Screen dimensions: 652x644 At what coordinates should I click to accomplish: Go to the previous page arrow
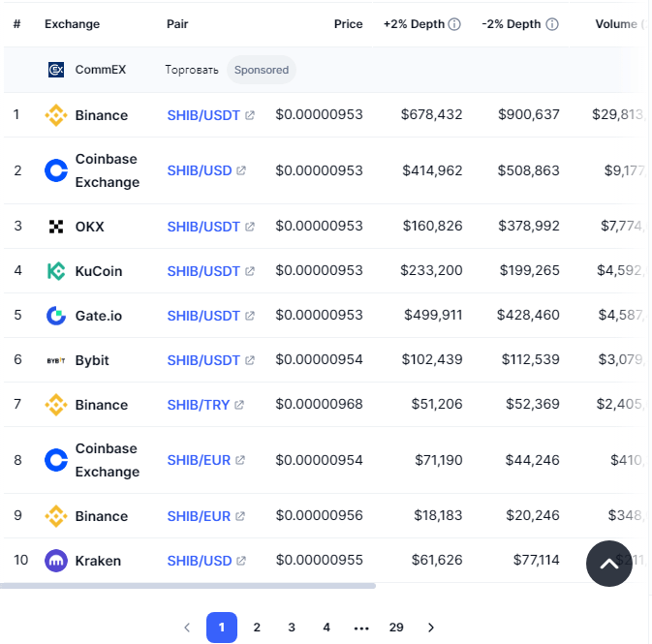(187, 628)
